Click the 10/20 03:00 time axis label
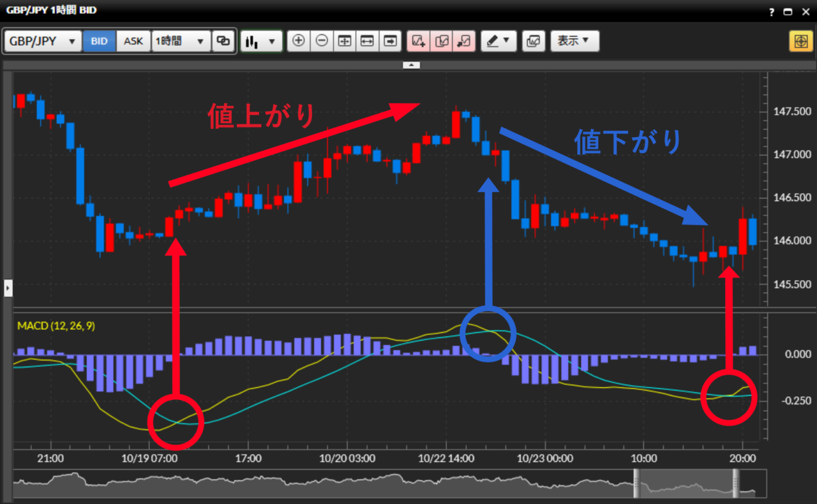817x504 pixels. point(347,458)
